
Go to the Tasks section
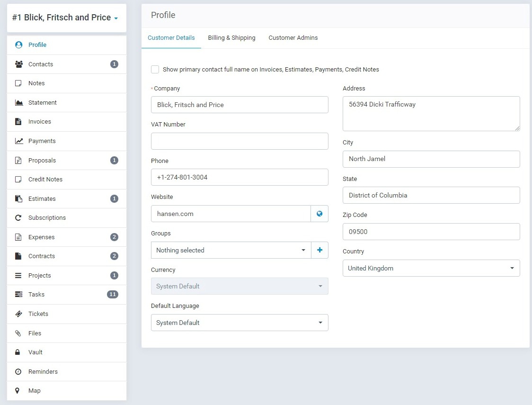(x=36, y=295)
